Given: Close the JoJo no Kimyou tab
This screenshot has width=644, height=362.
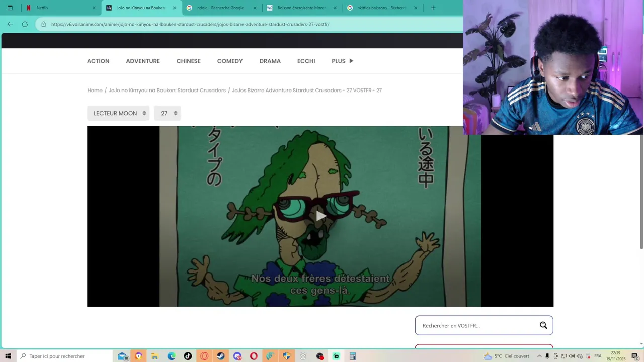Looking at the screenshot, I should click(175, 8).
